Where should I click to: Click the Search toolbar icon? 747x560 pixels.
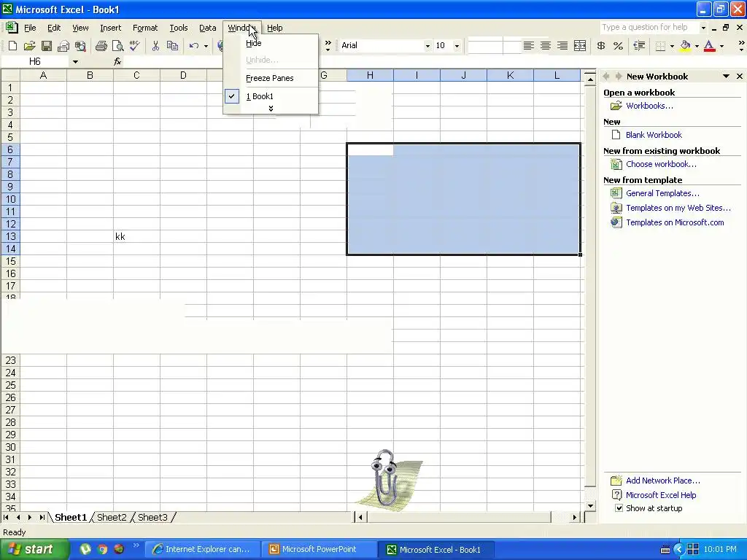pos(80,46)
